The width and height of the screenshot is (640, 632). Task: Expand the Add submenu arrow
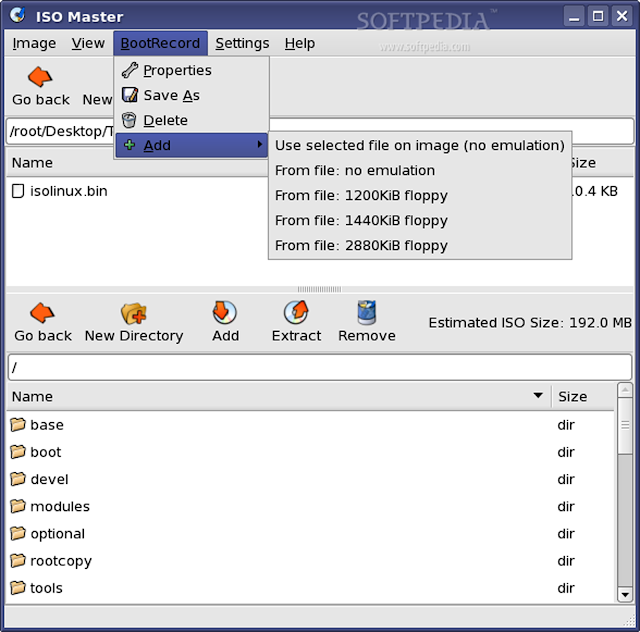click(x=259, y=145)
